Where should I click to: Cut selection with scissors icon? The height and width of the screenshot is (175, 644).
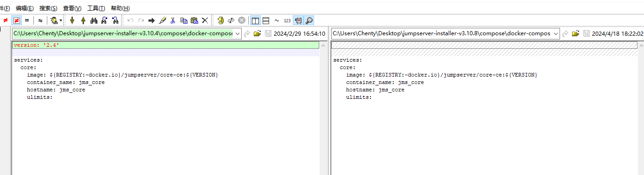173,20
